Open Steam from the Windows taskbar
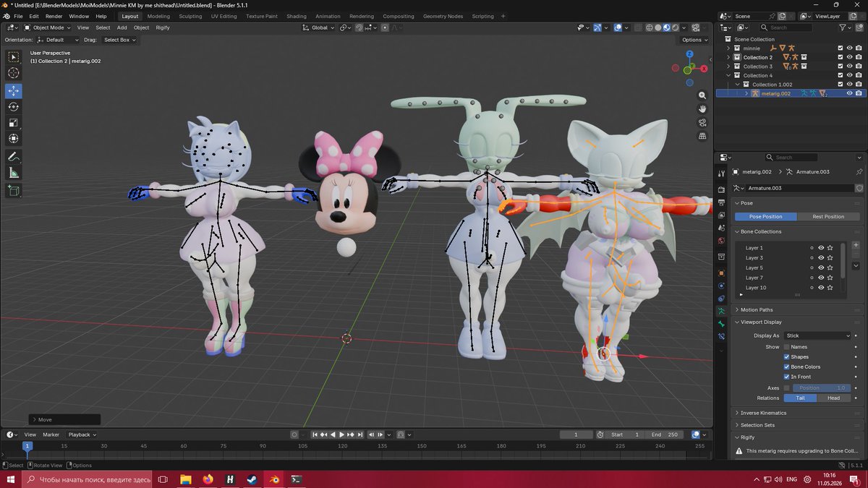Screen dimensions: 868x488 click(251, 479)
